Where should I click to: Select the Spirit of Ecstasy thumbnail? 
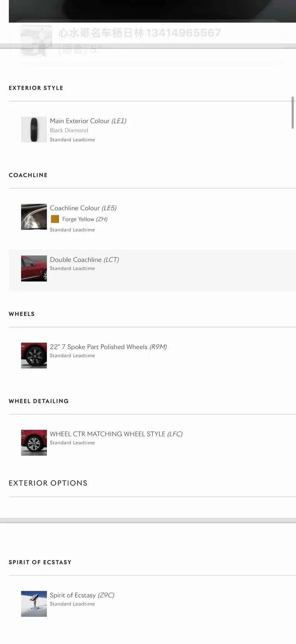click(34, 604)
